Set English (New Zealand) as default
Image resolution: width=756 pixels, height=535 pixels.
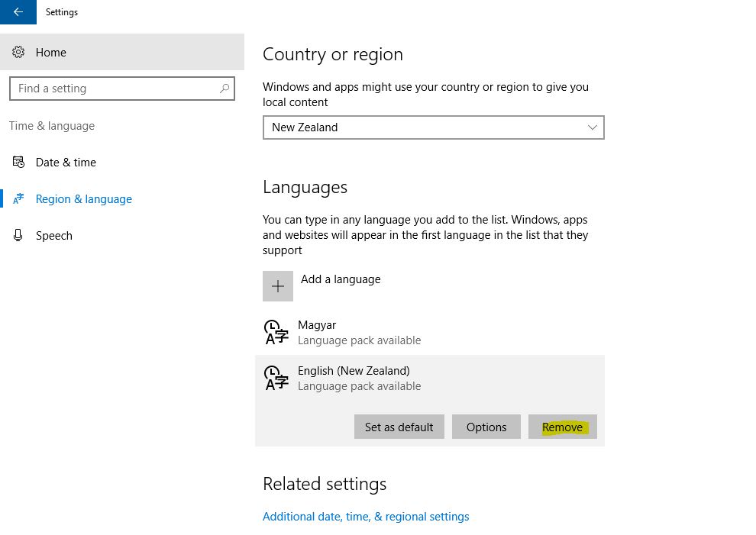399,427
